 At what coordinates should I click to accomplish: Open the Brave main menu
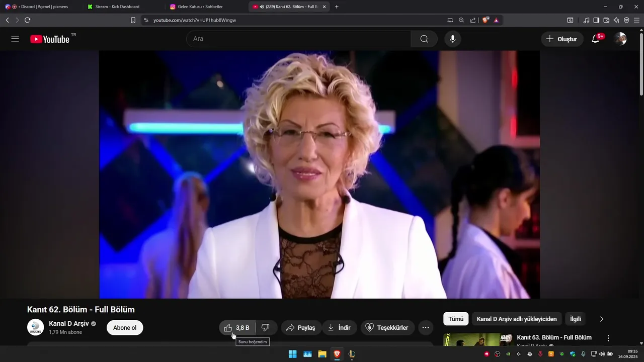[636, 20]
